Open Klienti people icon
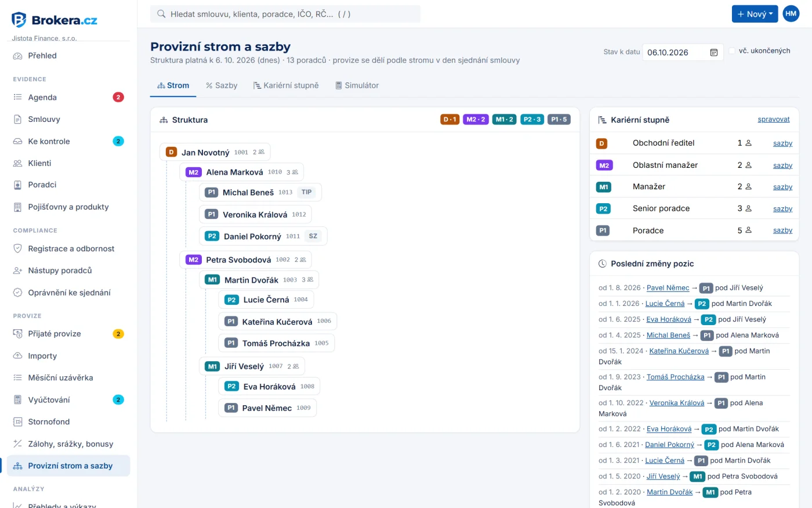This screenshot has width=812, height=508. click(x=17, y=163)
